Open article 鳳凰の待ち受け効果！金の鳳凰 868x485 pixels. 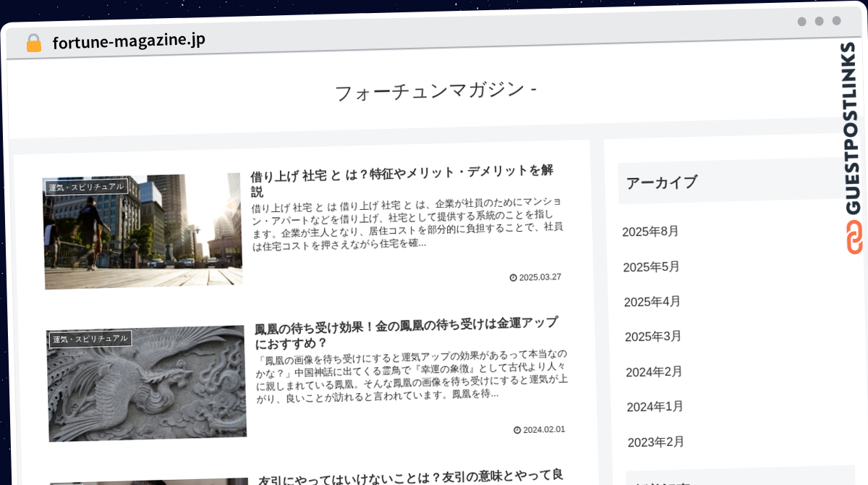[407, 332]
